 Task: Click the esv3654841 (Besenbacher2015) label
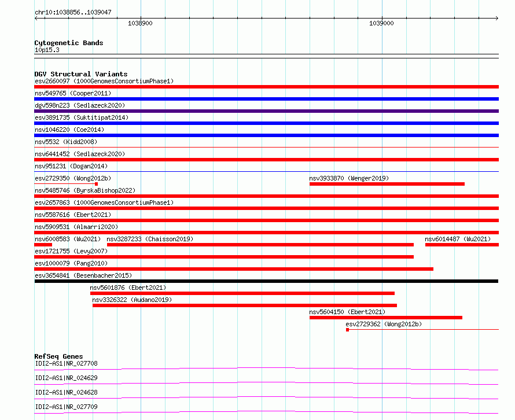click(x=83, y=275)
